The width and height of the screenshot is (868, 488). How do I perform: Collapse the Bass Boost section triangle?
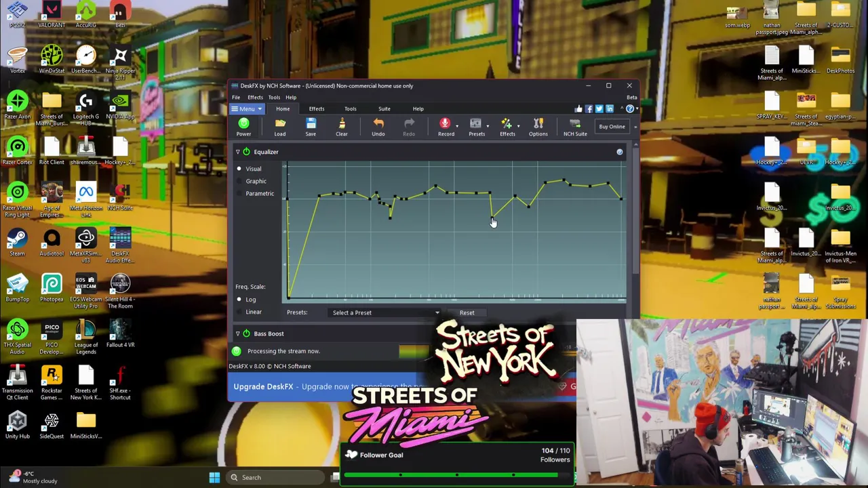click(237, 333)
